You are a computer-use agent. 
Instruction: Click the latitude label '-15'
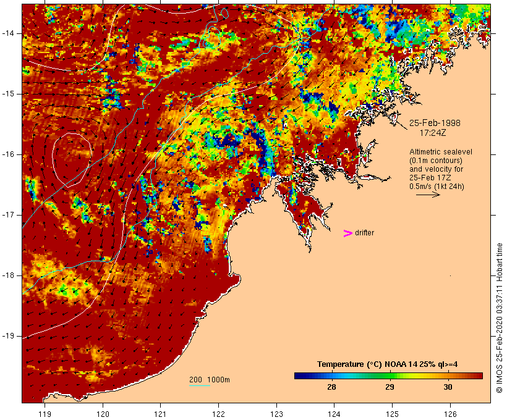pos(8,94)
